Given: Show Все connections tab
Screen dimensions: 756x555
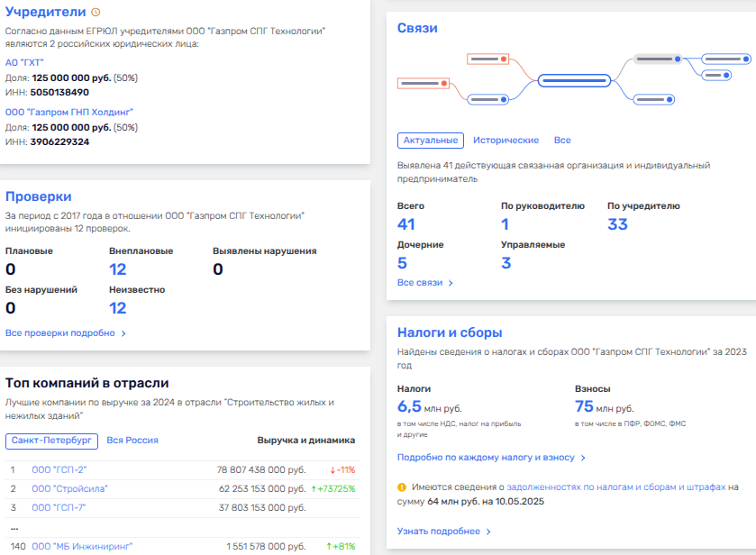Looking at the screenshot, I should pos(562,141).
